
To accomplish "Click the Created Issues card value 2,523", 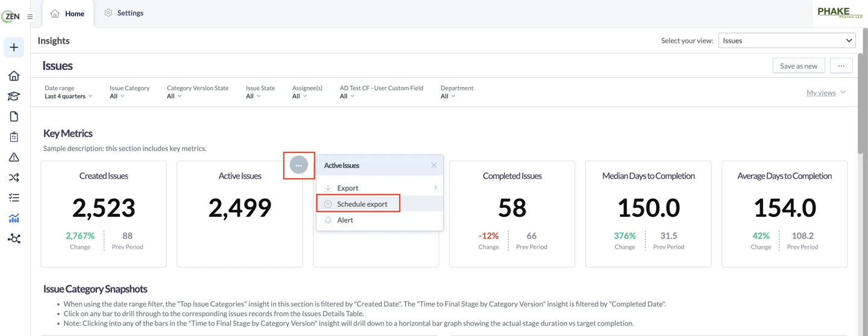I will point(104,208).
